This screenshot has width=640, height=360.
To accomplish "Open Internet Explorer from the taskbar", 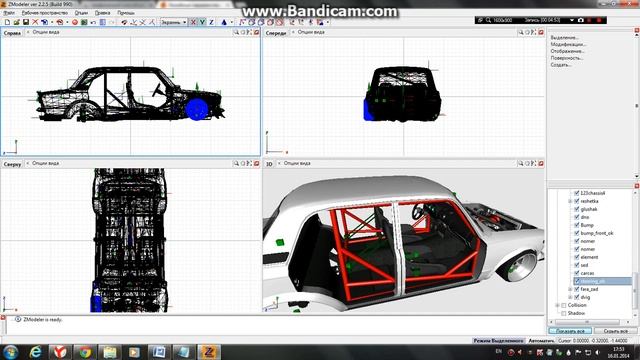I will [36, 352].
